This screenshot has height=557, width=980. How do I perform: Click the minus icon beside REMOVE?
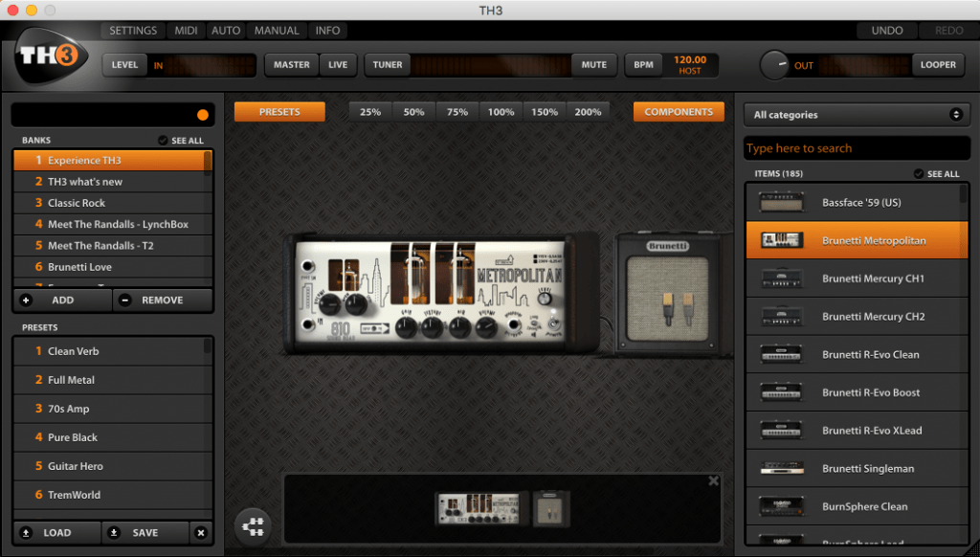(125, 301)
